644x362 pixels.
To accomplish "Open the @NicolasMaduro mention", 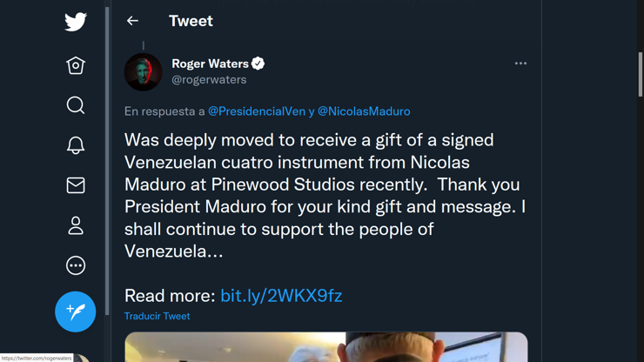I will 364,111.
